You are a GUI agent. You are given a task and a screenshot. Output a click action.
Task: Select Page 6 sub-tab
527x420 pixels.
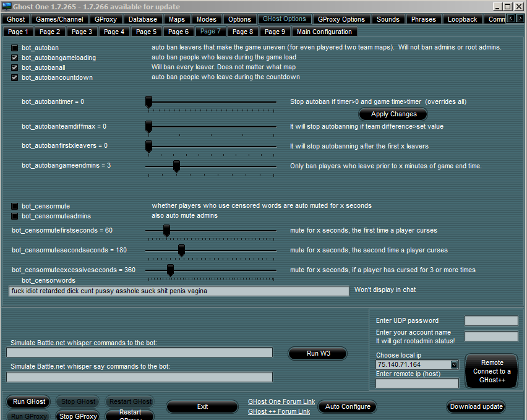pos(178,32)
